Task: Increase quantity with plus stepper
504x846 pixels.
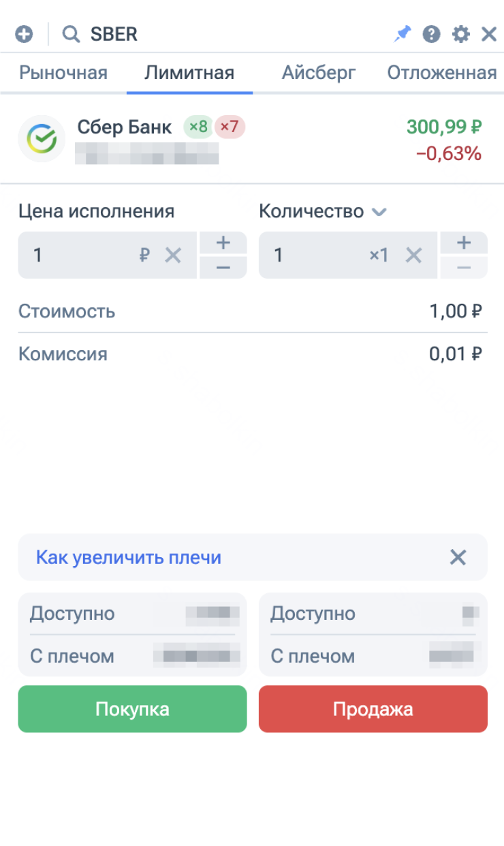Action: [x=464, y=242]
